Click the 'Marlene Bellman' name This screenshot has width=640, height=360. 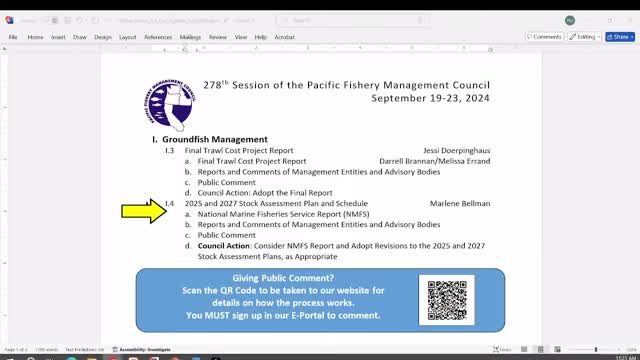click(x=460, y=203)
